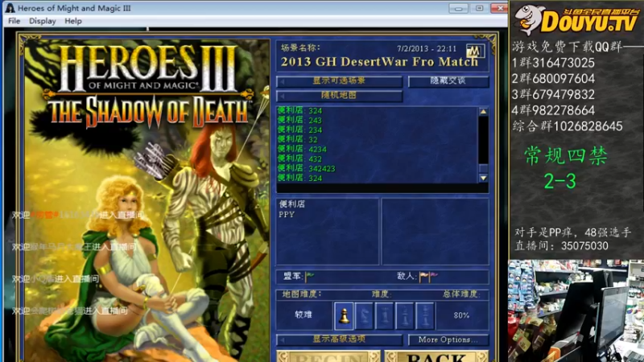Click QQ group text 4群982278664
644x362 pixels.
553,110
